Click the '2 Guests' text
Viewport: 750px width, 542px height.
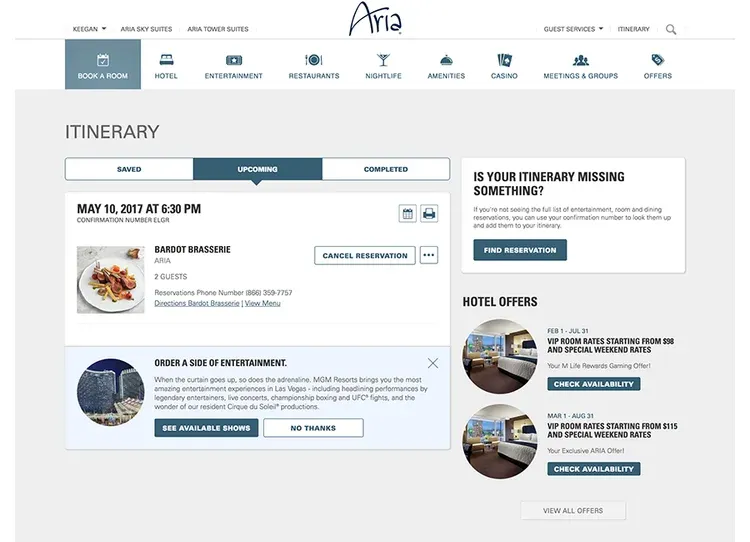coord(170,277)
